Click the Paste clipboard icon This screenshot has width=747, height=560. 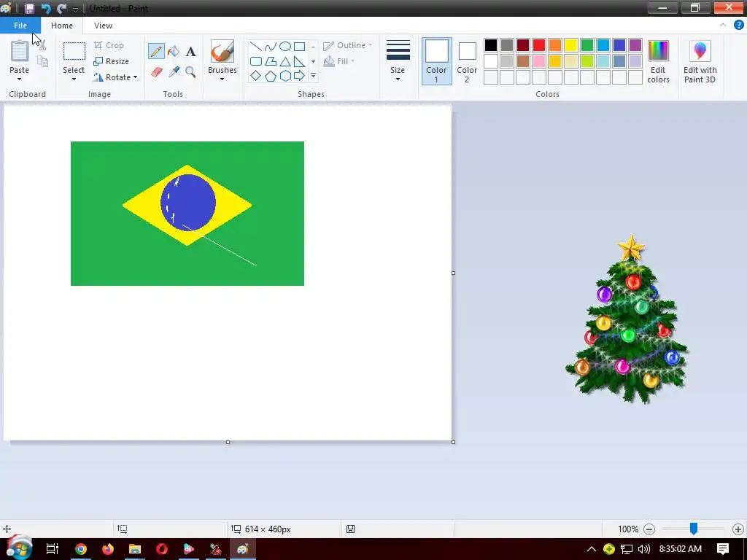click(20, 51)
